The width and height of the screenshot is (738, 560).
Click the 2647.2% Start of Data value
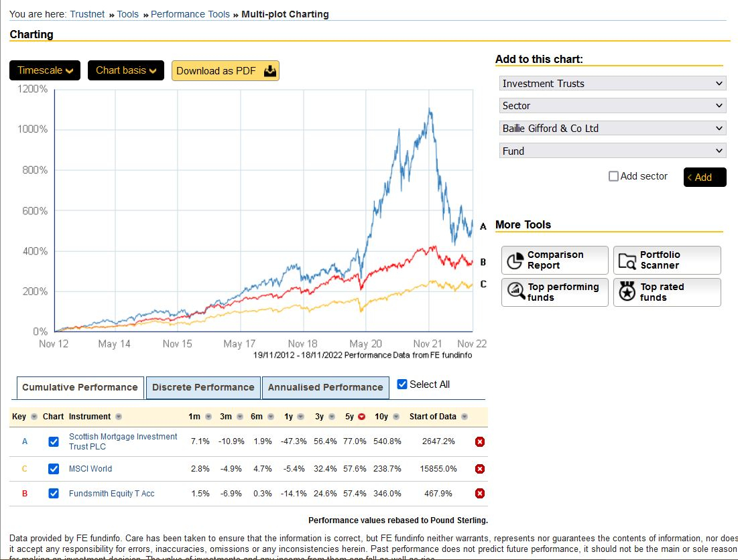(438, 441)
